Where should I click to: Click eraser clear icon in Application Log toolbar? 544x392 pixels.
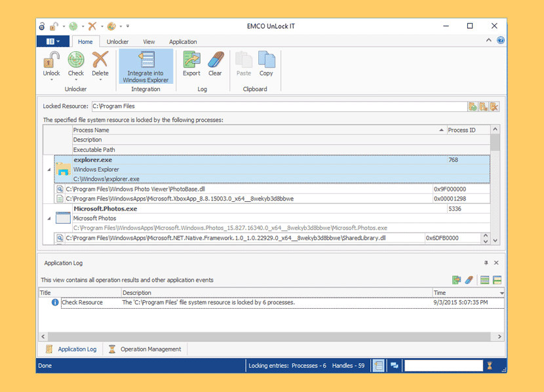(469, 280)
